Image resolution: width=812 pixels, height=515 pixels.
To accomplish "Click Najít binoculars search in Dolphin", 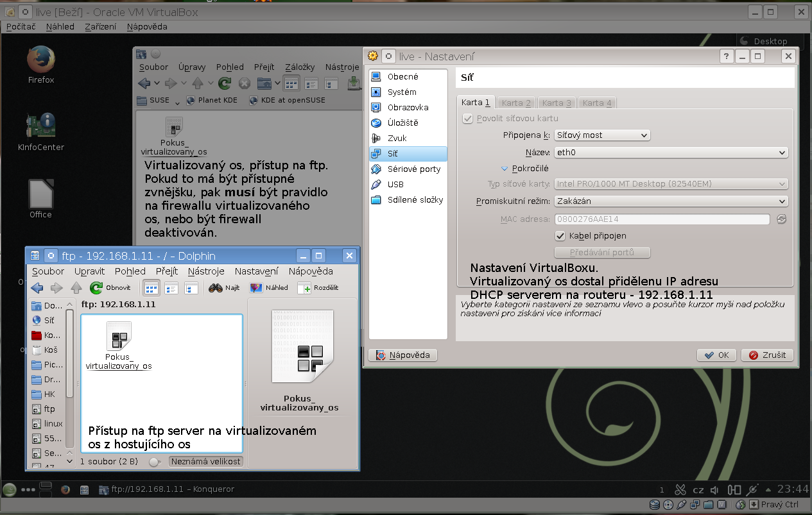I will click(x=224, y=288).
